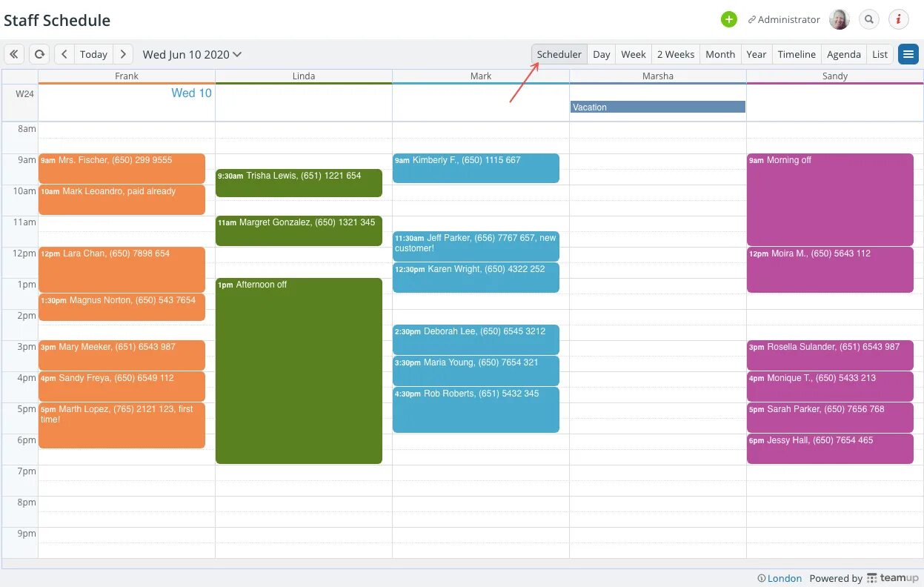Viewport: 924px width, 587px height.
Task: Click the Administrator link
Action: (x=784, y=19)
